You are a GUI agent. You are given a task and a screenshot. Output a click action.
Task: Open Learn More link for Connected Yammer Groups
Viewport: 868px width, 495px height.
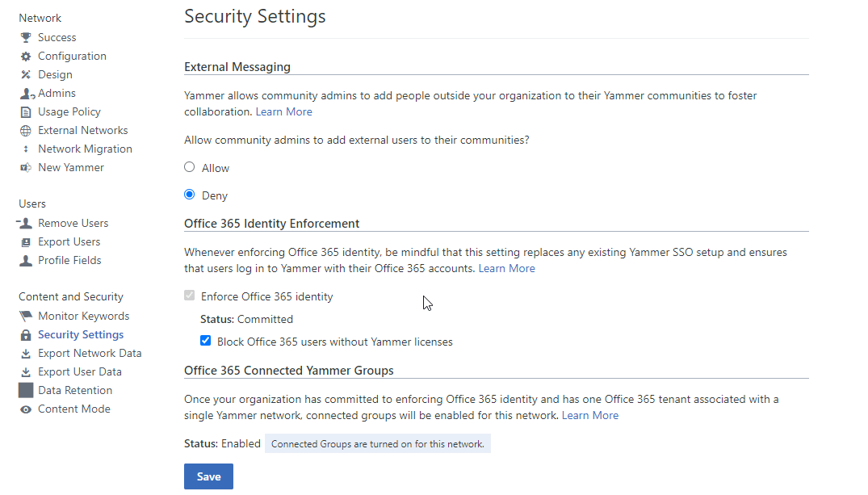point(589,416)
